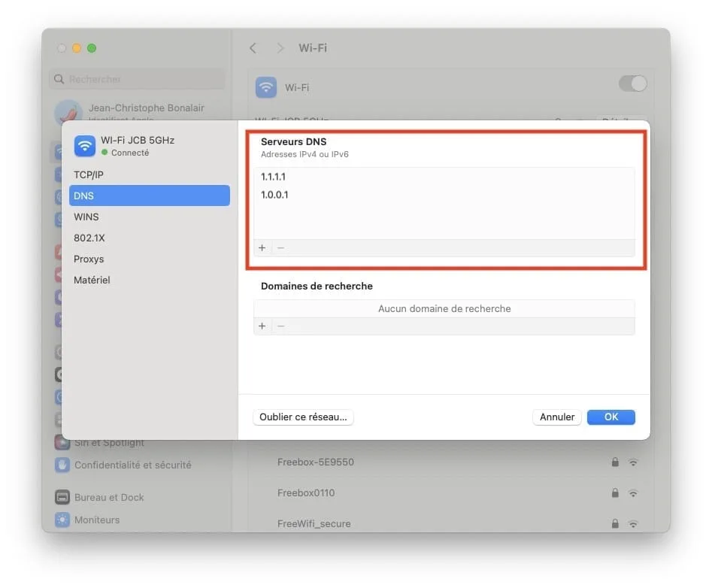Viewport: 712px width, 588px height.
Task: Open the Proxys section
Action: [88, 259]
